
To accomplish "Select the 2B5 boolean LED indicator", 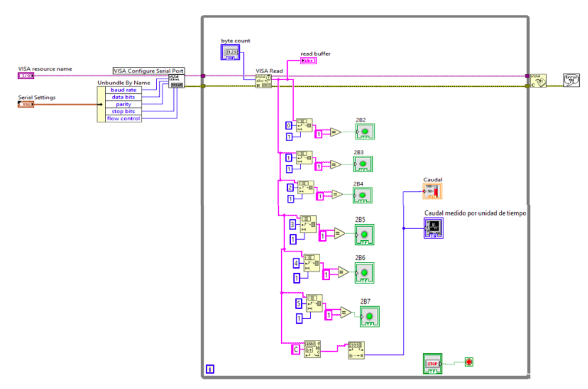I will [365, 234].
